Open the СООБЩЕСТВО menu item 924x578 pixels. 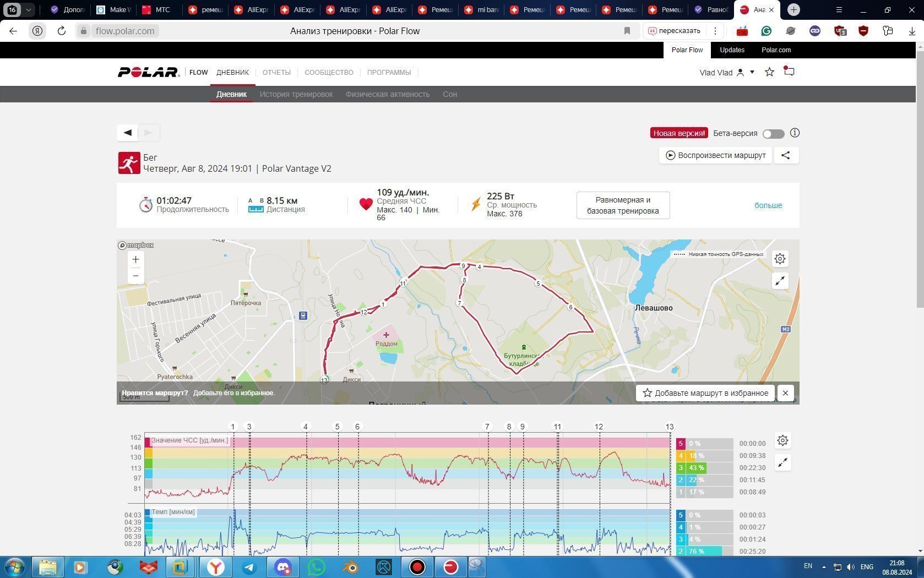(x=329, y=72)
